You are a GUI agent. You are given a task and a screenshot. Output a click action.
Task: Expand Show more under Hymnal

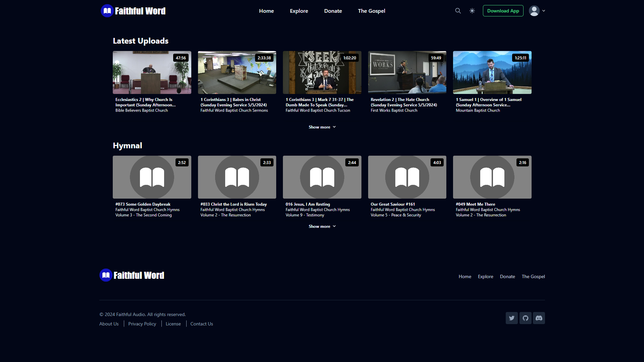[x=322, y=226]
